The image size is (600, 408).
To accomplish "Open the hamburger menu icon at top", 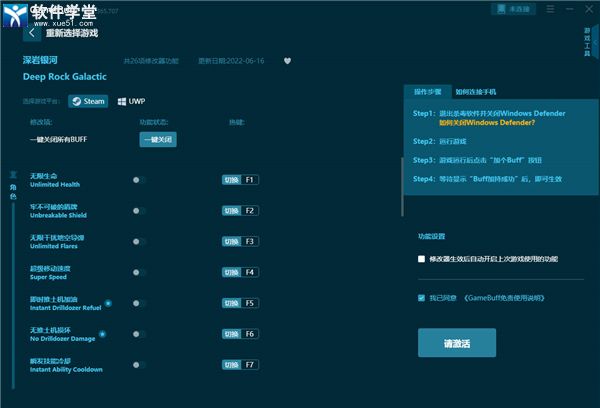I will point(550,9).
